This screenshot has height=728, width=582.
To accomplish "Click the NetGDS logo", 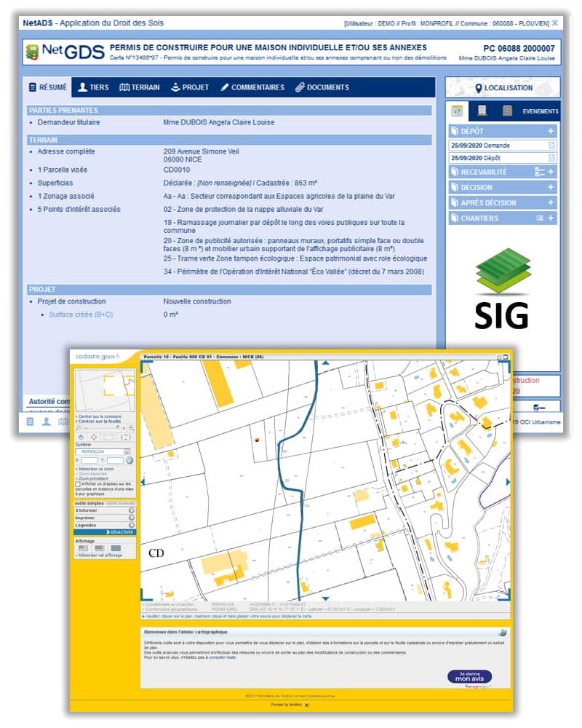I will click(x=65, y=52).
